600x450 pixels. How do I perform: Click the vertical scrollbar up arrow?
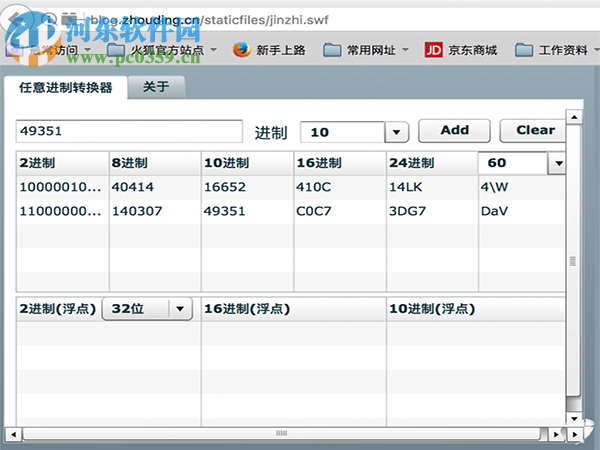pyautogui.click(x=574, y=117)
